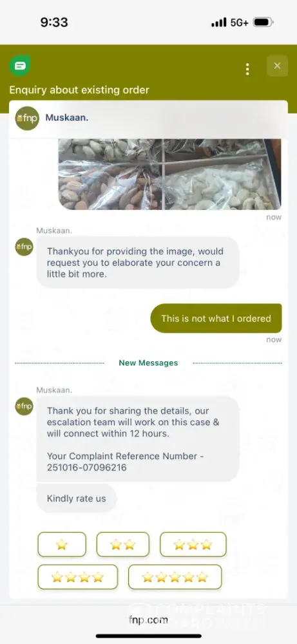This screenshot has width=297, height=644.
Task: Tap the complaint reference number message bubble
Action: [138, 439]
